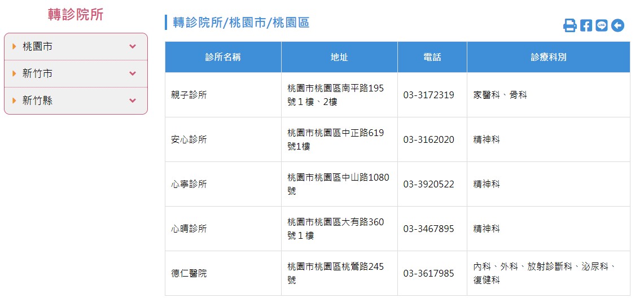The image size is (644, 302).
Task: Click address 桃園市桃園區中山路1080號
Action: [339, 184]
